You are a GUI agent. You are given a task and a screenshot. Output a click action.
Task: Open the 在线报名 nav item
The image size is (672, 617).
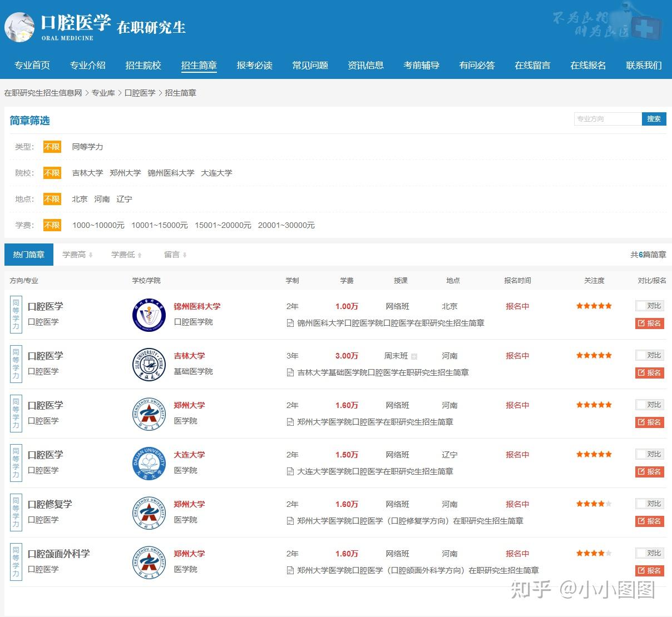(588, 65)
